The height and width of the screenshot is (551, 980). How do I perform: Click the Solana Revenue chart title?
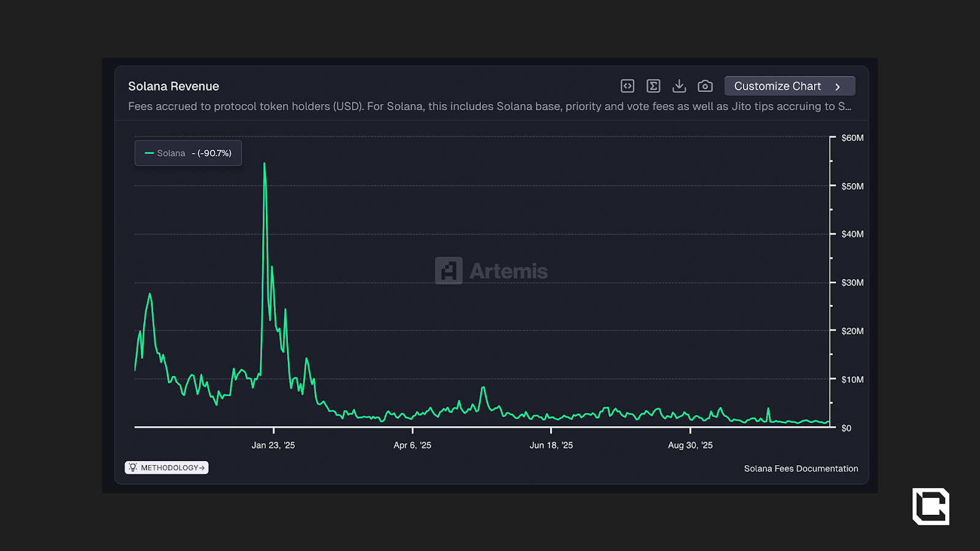pyautogui.click(x=173, y=86)
